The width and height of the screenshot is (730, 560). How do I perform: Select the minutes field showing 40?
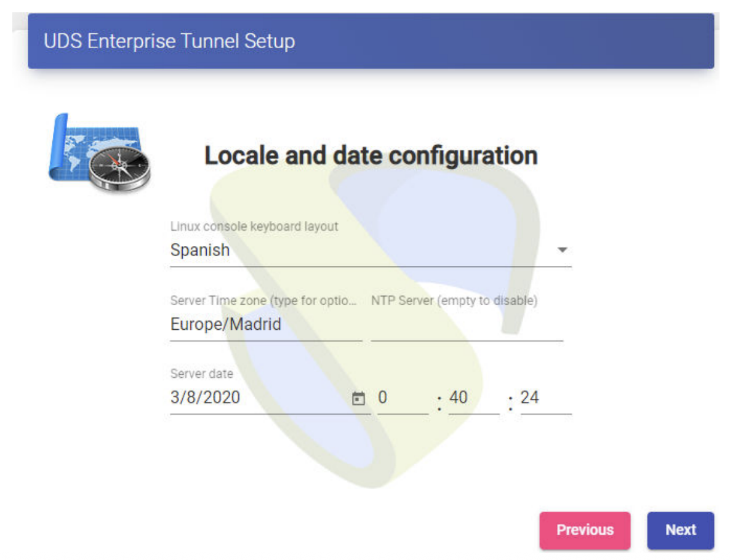(x=473, y=398)
